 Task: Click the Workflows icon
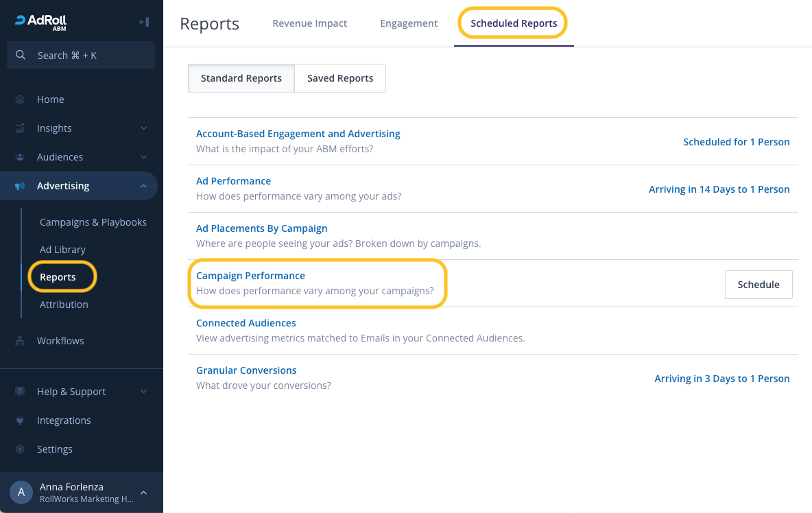pos(19,340)
